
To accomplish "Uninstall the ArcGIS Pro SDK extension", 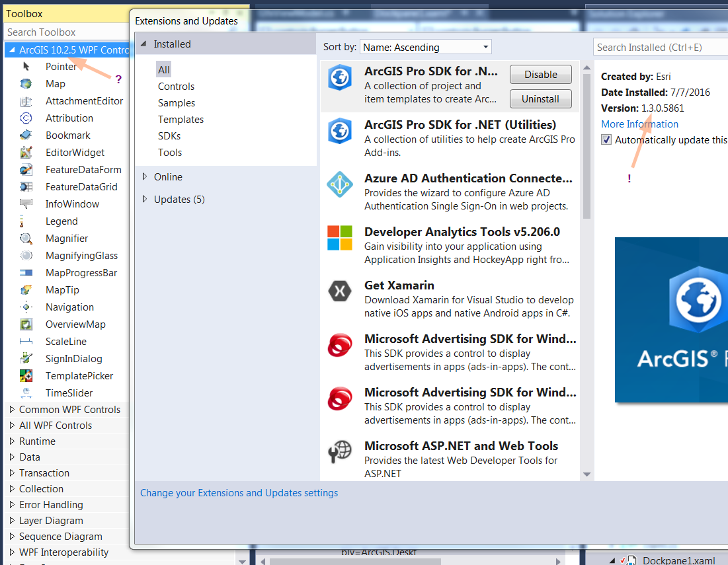I will (540, 99).
